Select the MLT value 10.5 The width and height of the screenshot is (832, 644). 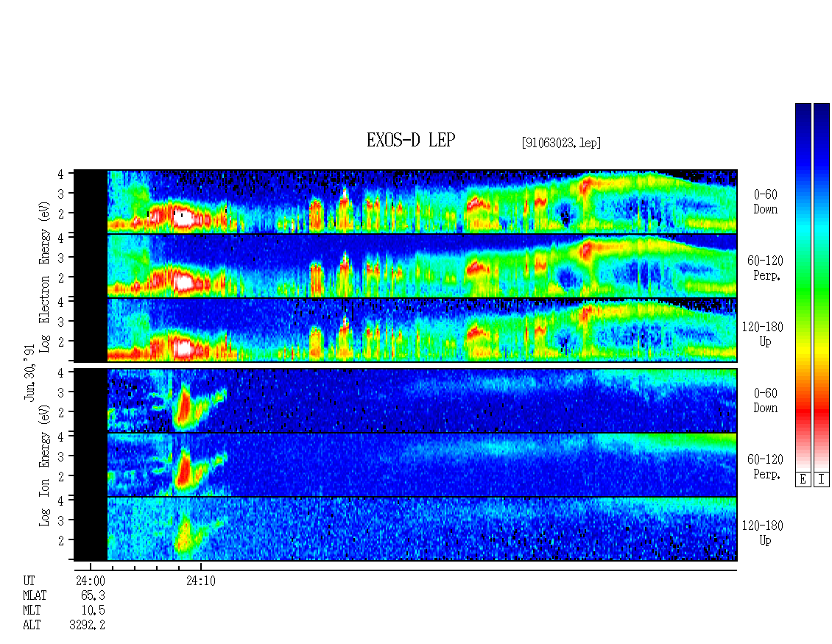[93, 610]
